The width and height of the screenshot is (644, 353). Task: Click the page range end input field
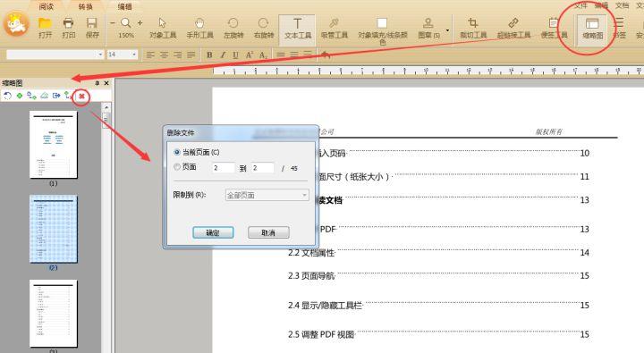[262, 168]
